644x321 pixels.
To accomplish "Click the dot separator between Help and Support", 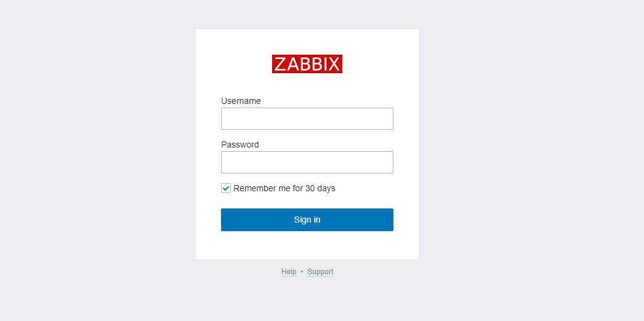I will pos(302,272).
